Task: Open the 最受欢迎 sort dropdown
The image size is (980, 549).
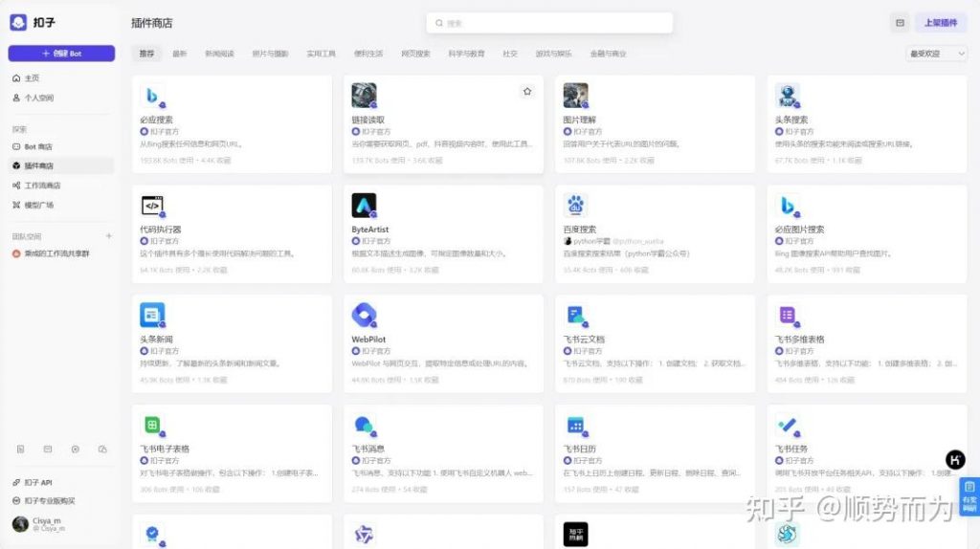Action: coord(937,54)
